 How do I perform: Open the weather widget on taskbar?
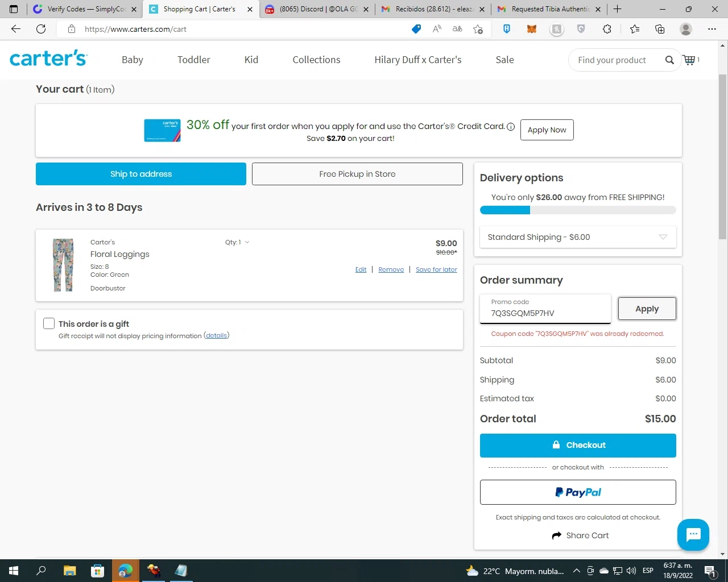[x=515, y=571]
